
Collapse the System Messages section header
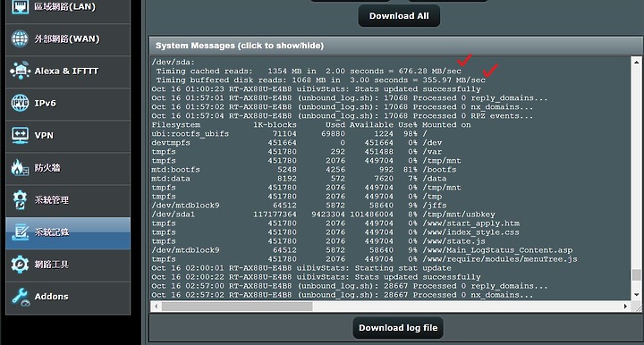click(395, 46)
